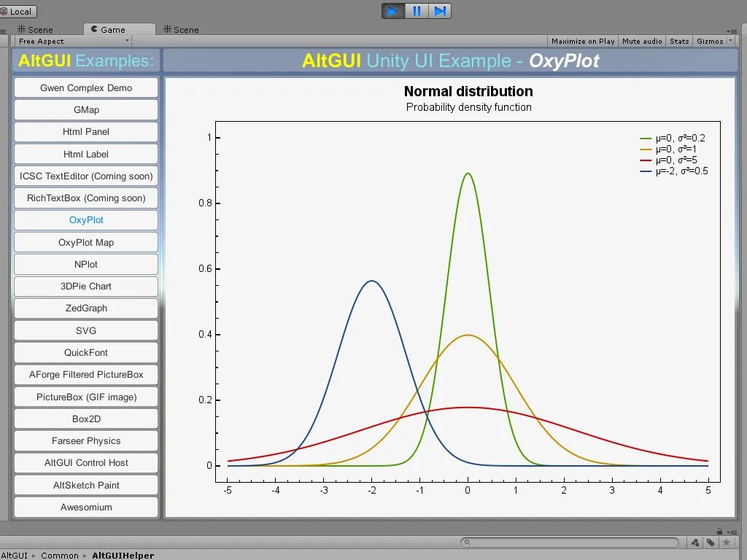Open the Awesomium example

tap(86, 507)
